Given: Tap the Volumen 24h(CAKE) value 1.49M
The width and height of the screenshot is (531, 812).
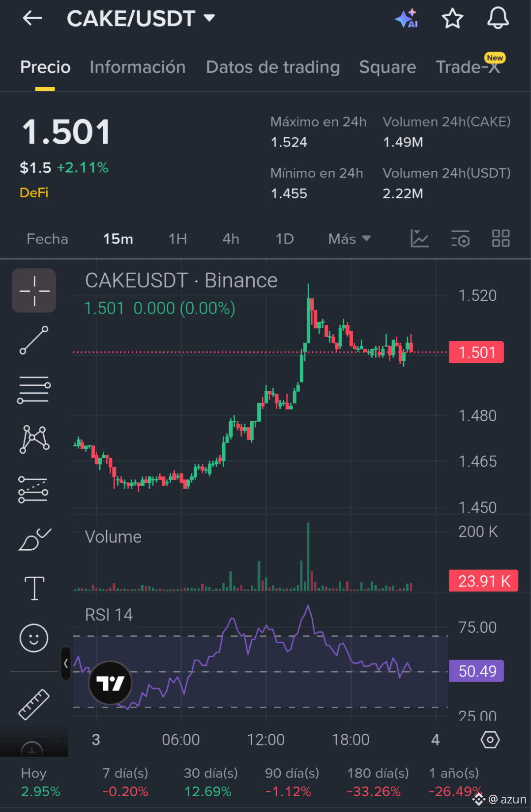Looking at the screenshot, I should coord(403,142).
